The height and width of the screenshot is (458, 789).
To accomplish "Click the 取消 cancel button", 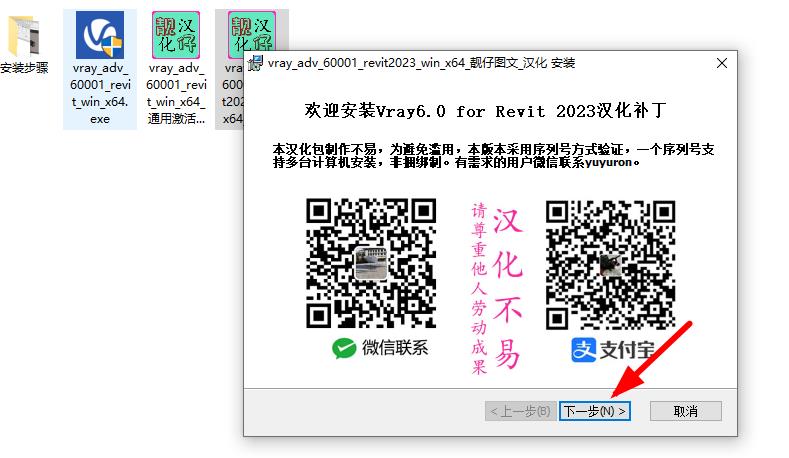I will (x=685, y=411).
